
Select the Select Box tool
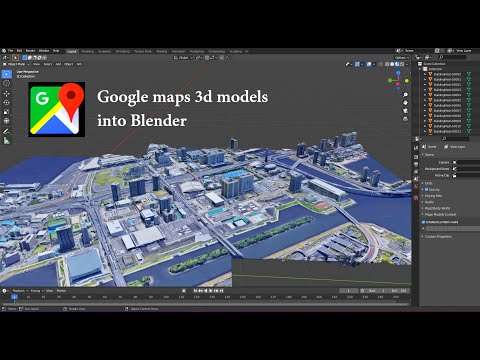tap(7, 74)
